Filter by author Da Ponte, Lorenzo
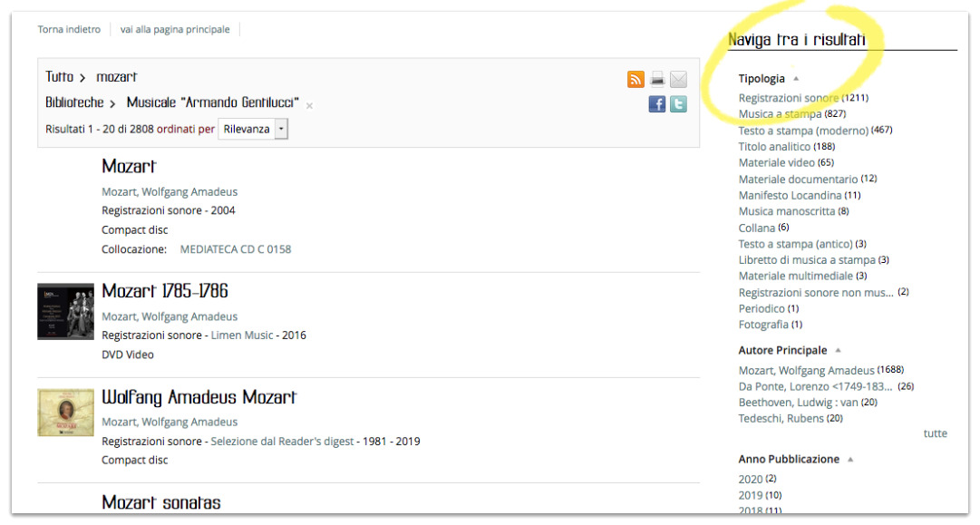 tap(815, 386)
